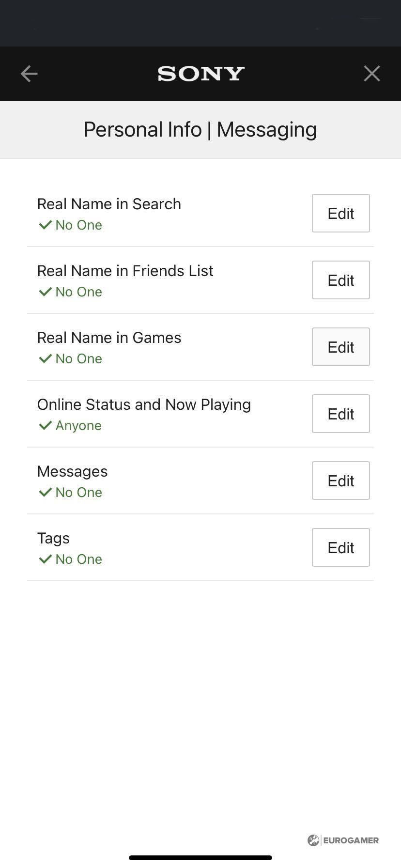
Task: Click checkmark under Real Name in Games
Action: (45, 358)
